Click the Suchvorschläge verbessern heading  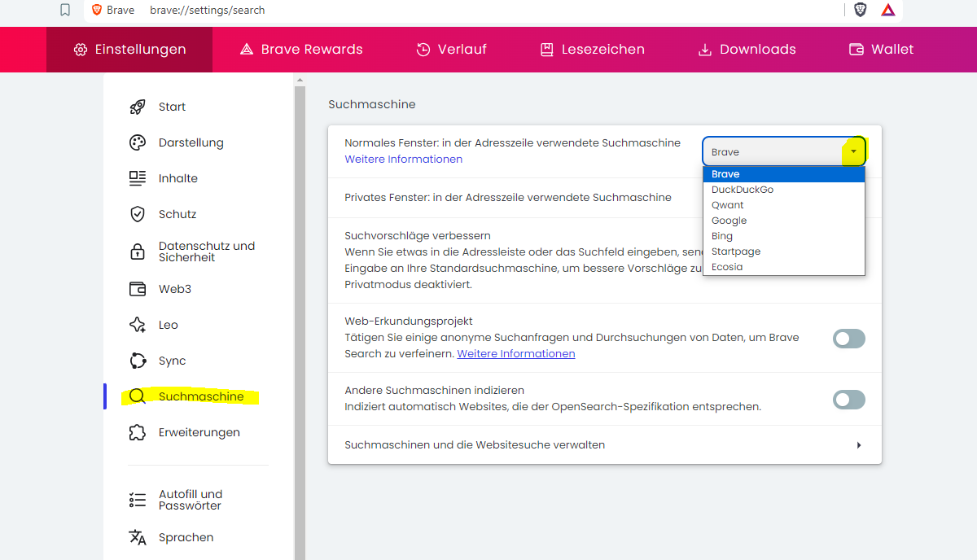coord(418,236)
